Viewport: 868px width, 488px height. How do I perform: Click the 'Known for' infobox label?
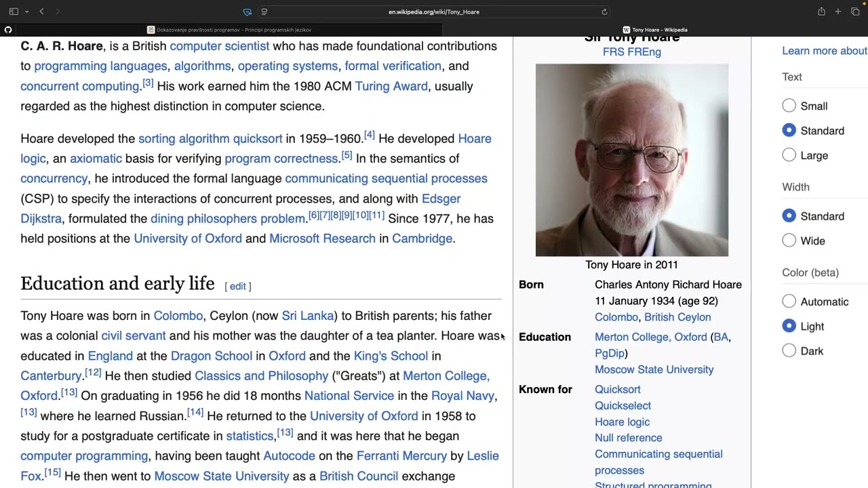[x=545, y=390]
